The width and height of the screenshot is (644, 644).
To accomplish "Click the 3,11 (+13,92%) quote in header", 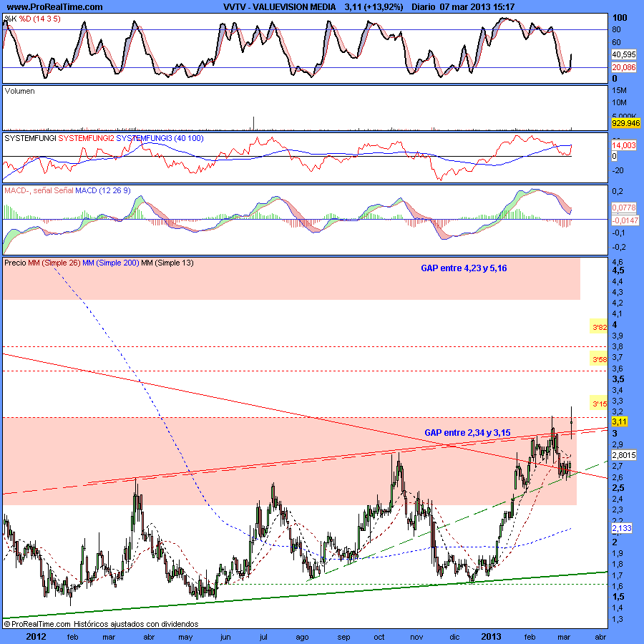I will [374, 7].
